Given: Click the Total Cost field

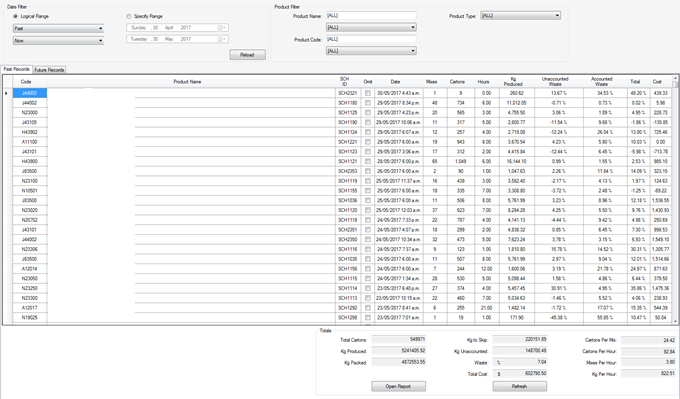Looking at the screenshot, I should (520, 373).
